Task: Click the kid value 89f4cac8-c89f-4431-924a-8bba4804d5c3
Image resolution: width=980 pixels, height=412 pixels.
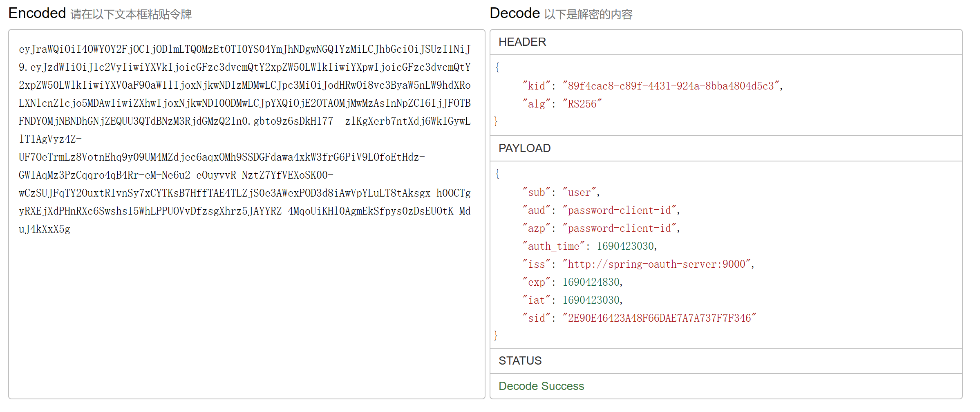Action: 671,86
